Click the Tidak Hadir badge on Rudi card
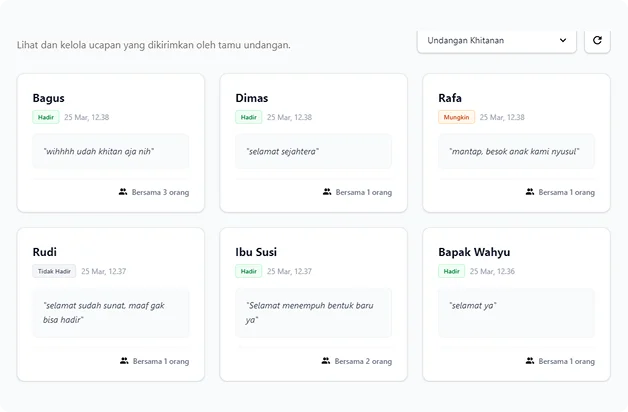The height and width of the screenshot is (412, 628). pyautogui.click(x=54, y=271)
